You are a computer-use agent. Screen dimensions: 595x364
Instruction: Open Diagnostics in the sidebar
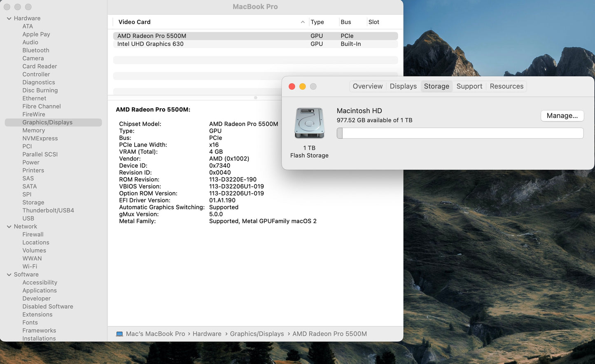pos(39,82)
